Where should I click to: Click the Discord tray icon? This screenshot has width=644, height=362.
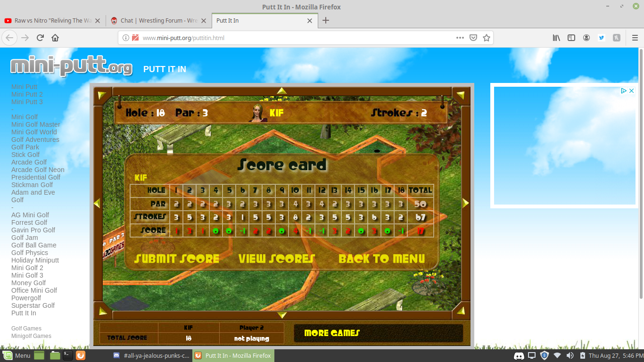519,355
